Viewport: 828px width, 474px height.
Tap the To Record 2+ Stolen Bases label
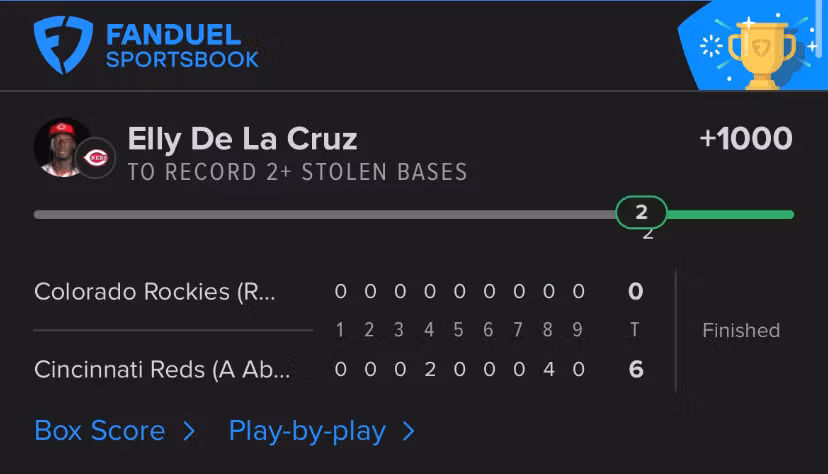(297, 172)
